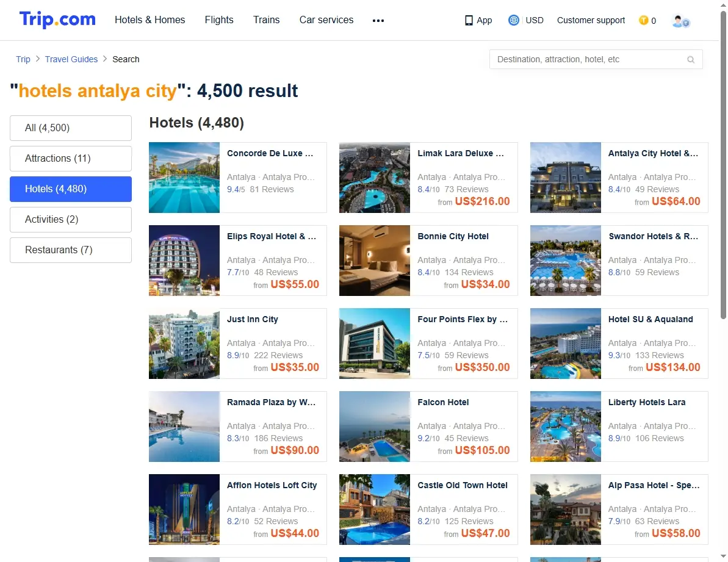Open Just Inn City photo
The width and height of the screenshot is (728, 562).
tap(184, 344)
